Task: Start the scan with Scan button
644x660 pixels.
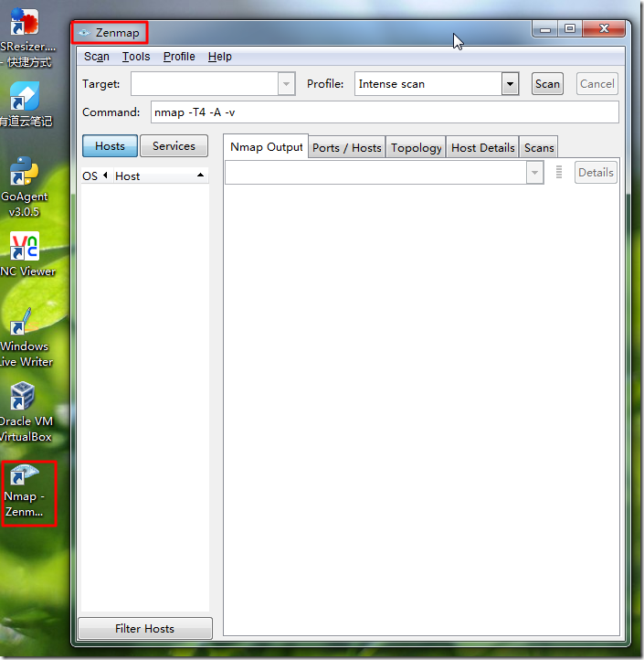Action: click(547, 84)
